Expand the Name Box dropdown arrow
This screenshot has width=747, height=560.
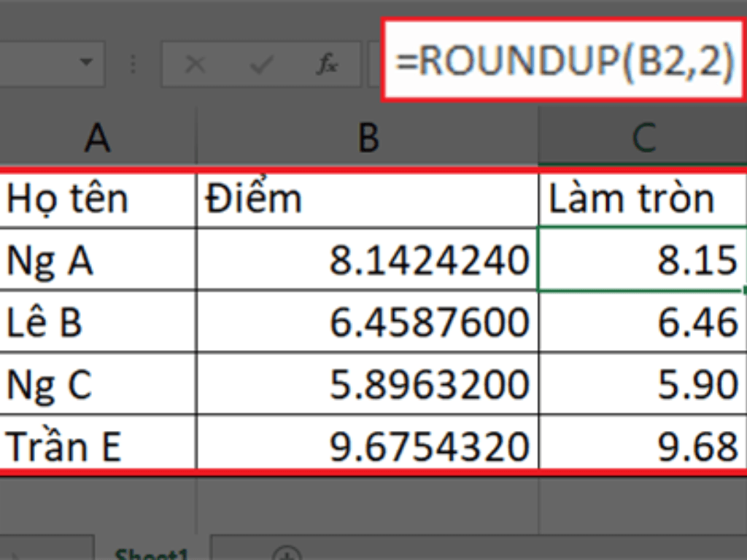coord(87,63)
